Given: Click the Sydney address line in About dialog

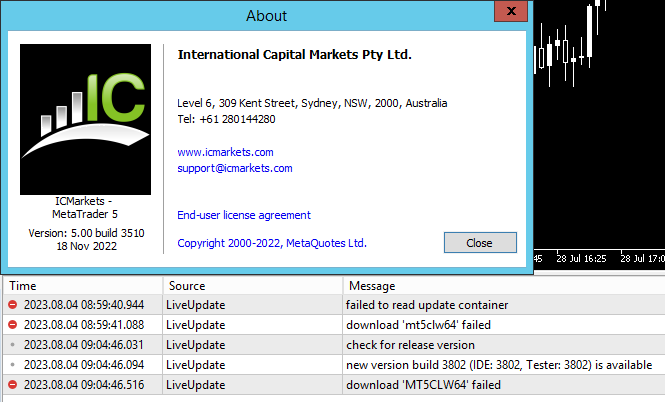Looking at the screenshot, I should click(312, 103).
